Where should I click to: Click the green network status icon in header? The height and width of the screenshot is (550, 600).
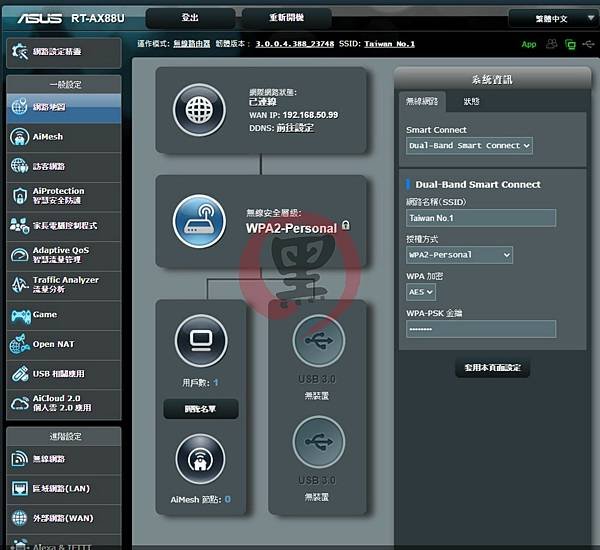[570, 44]
